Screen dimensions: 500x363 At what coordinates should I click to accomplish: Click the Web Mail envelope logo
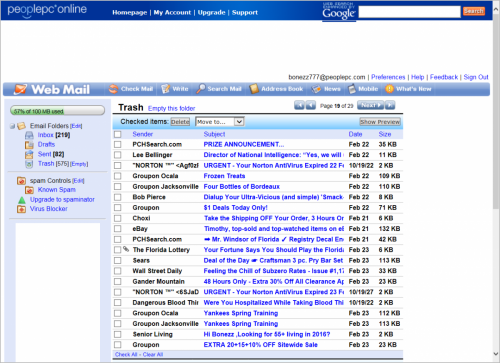tap(20, 89)
